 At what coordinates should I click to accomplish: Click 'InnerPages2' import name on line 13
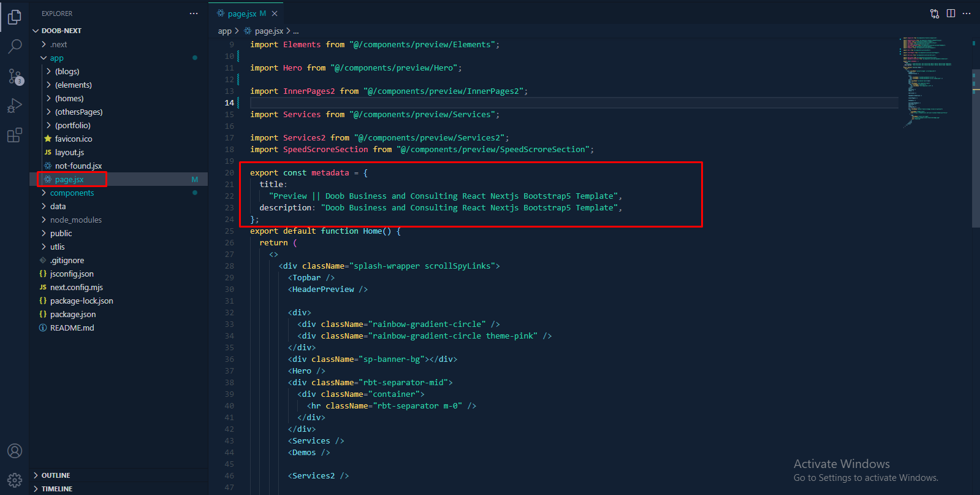click(x=309, y=91)
